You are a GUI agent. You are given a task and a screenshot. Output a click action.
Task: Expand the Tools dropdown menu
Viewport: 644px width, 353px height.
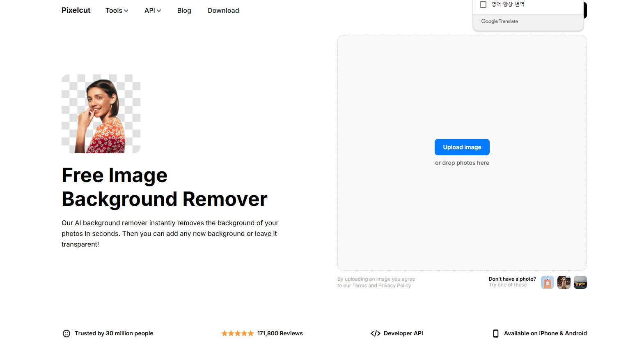[117, 11]
